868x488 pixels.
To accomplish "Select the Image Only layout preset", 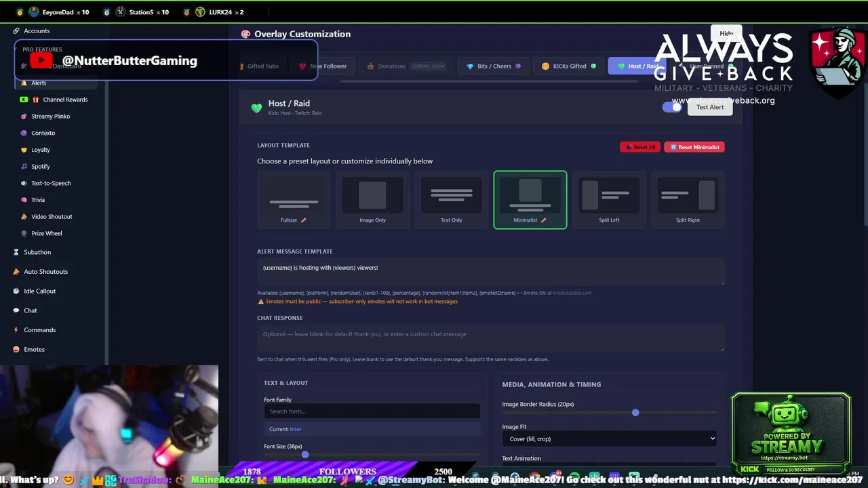I will [x=372, y=200].
